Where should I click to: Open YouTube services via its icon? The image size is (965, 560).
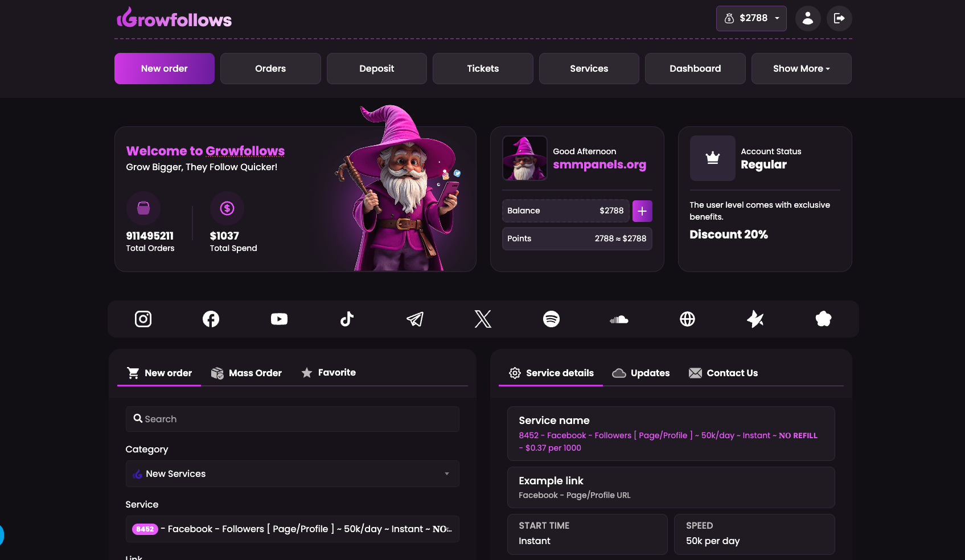coord(279,319)
